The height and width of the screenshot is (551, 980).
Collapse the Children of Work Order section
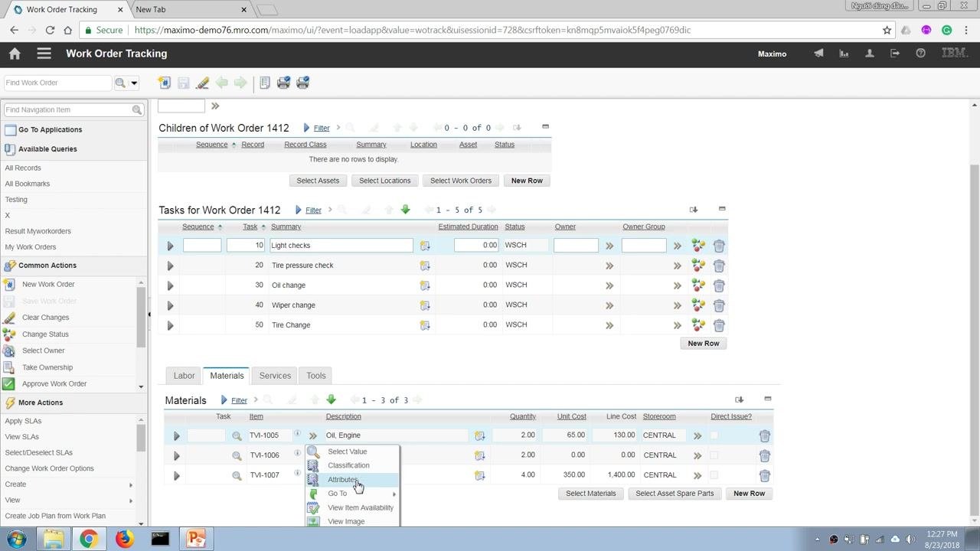(545, 127)
